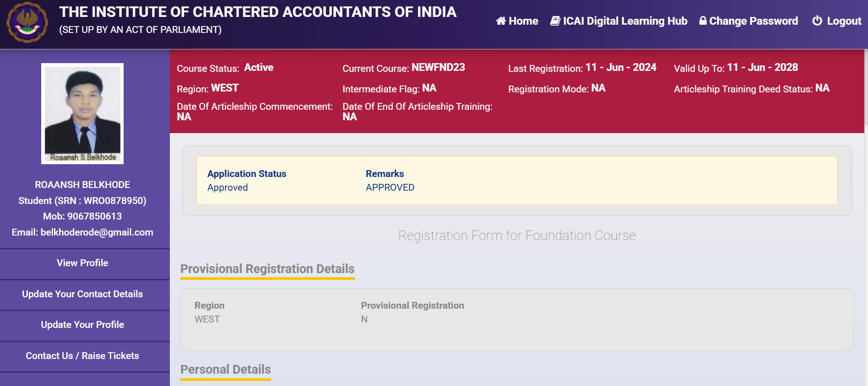Click the student email address text
The image size is (868, 386).
[x=82, y=232]
